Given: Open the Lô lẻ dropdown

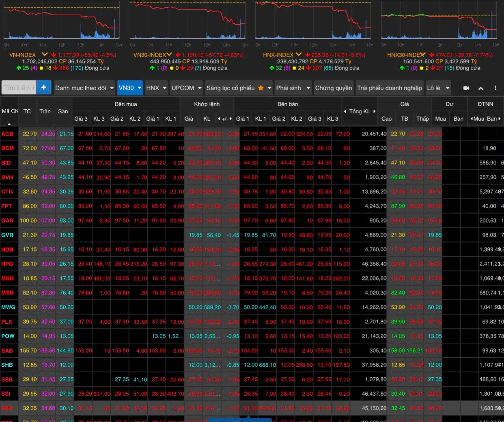Looking at the screenshot, I should pos(438,88).
